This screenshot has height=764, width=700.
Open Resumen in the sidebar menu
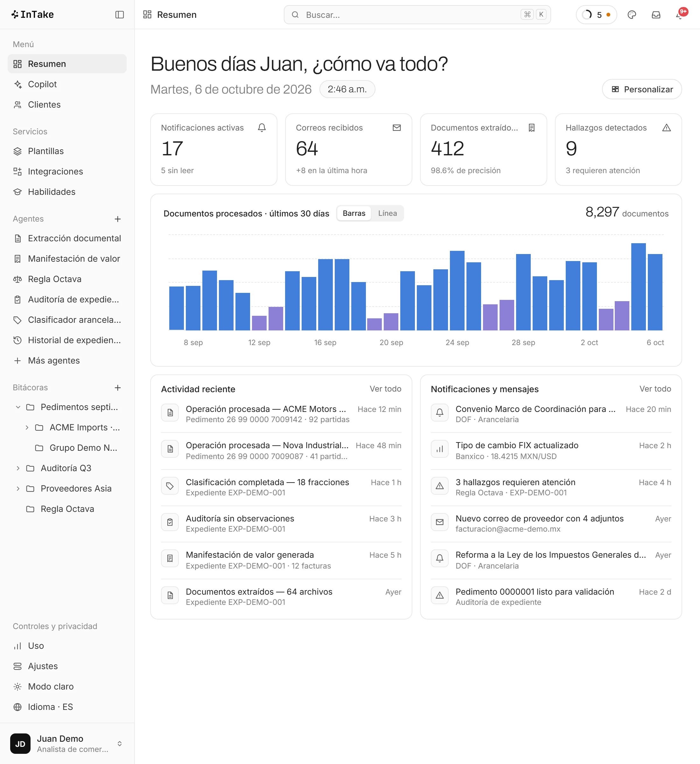pos(67,64)
